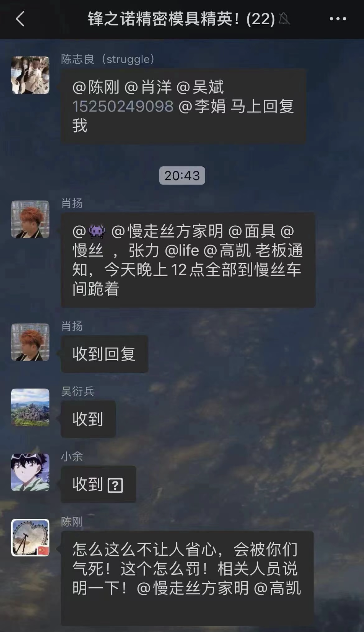Tap the phone number 15250249098 link
Screen dimensions: 364x632
123,106
